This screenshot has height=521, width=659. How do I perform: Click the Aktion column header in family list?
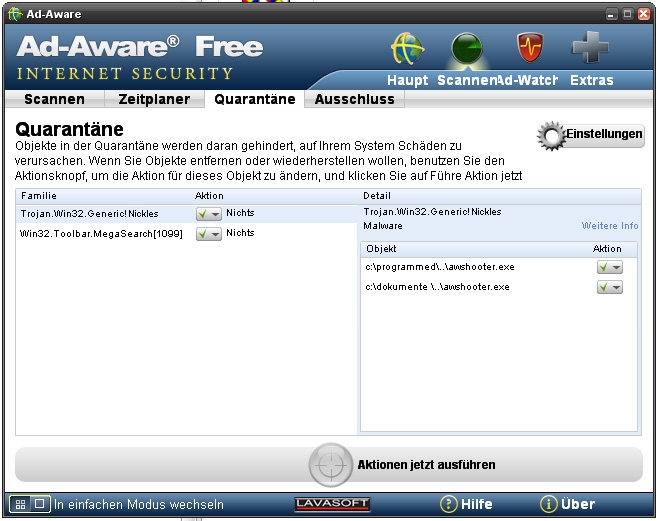coord(209,196)
